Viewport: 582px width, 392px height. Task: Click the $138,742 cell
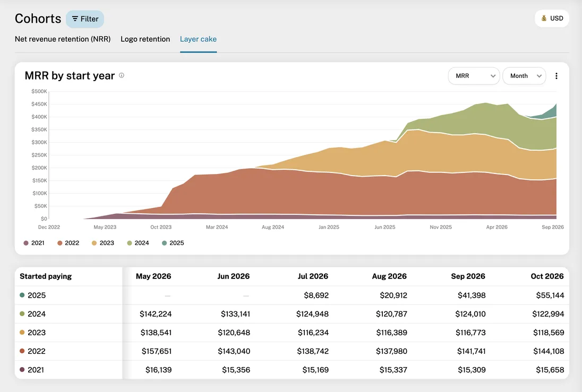coord(313,351)
